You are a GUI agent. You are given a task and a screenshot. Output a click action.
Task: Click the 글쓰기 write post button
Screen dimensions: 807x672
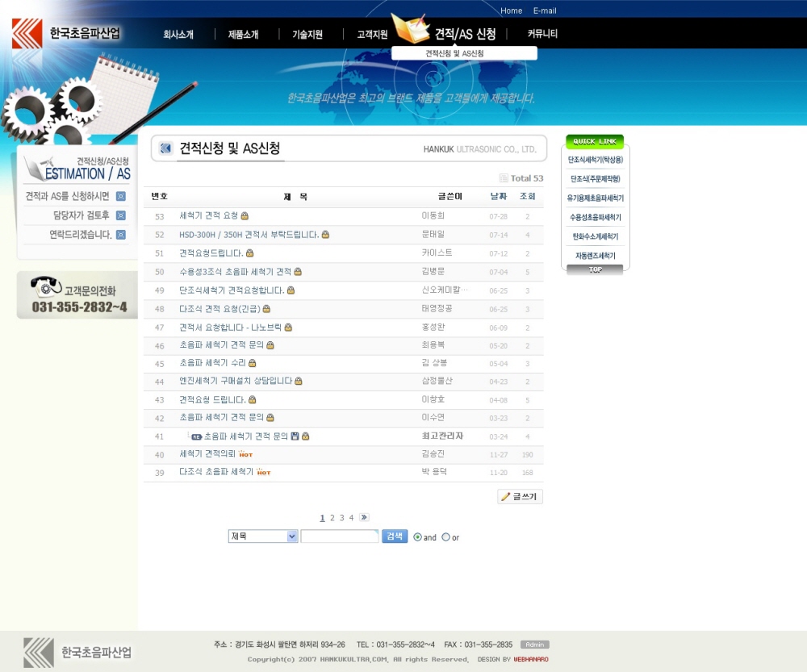pos(520,497)
